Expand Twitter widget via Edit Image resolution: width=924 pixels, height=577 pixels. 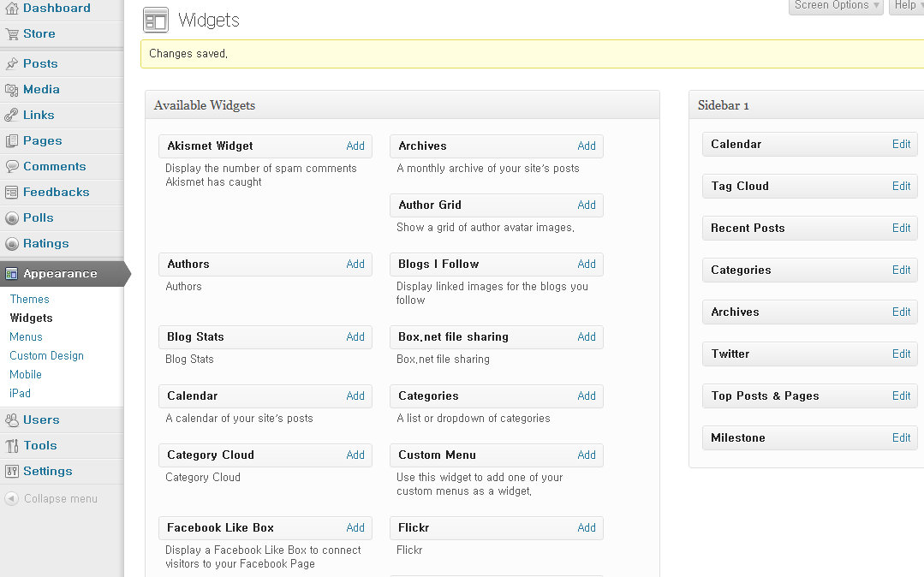click(x=901, y=354)
